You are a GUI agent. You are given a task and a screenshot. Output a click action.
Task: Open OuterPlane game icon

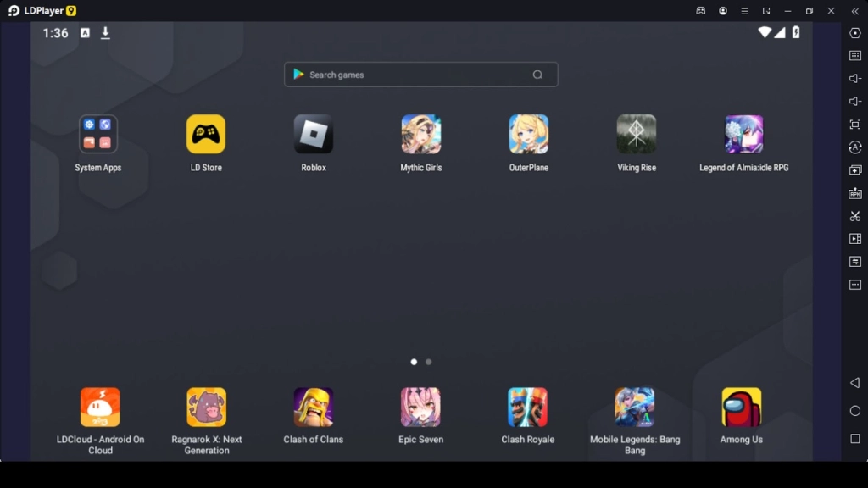529,134
